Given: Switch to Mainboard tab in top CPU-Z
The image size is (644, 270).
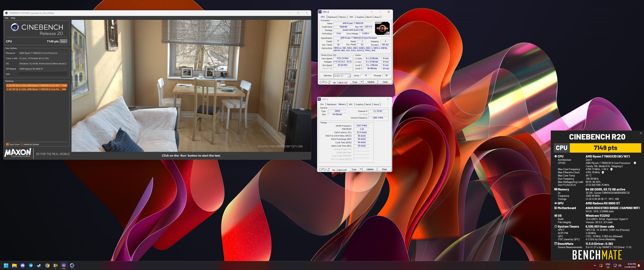Looking at the screenshot, I should [332, 17].
